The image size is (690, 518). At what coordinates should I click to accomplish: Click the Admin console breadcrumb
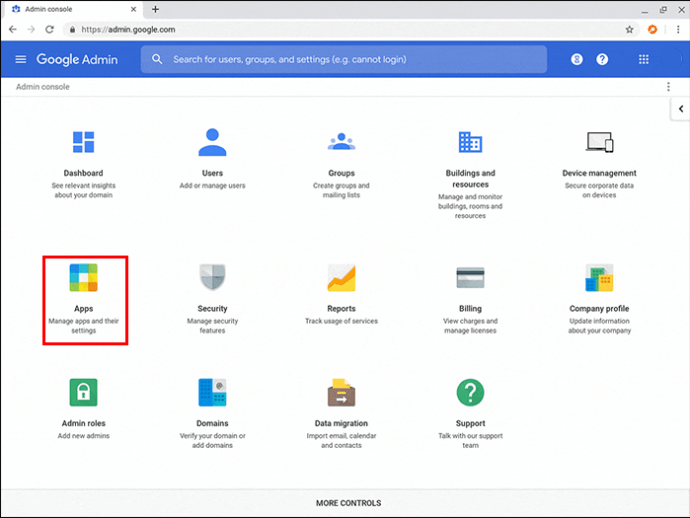[x=43, y=87]
